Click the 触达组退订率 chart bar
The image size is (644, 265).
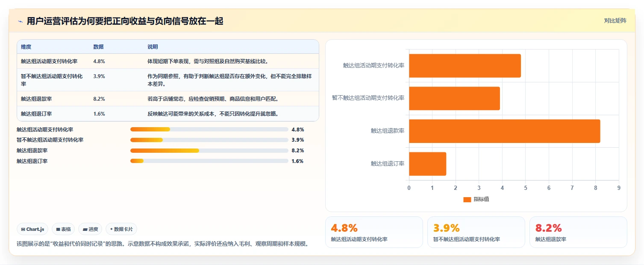(x=427, y=164)
